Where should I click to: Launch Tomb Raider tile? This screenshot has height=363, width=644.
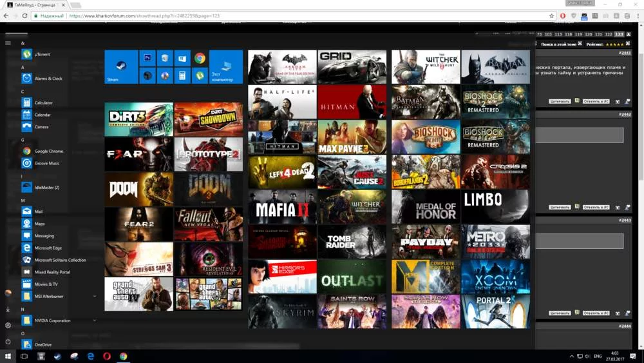[x=352, y=242]
